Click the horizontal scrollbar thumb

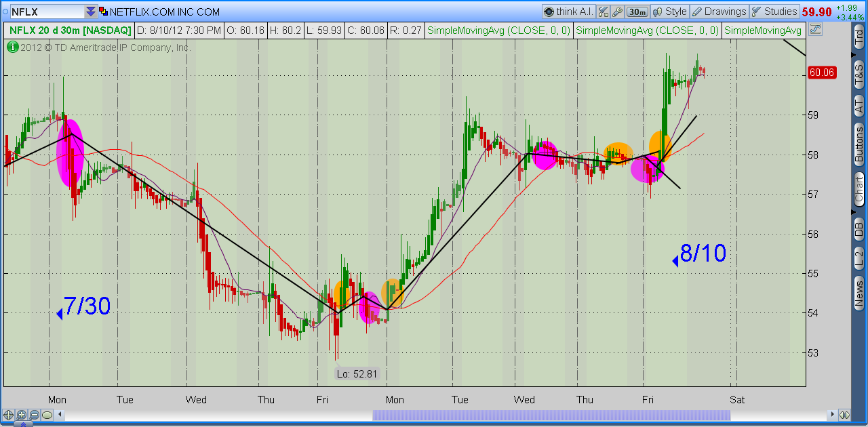[x=551, y=415]
